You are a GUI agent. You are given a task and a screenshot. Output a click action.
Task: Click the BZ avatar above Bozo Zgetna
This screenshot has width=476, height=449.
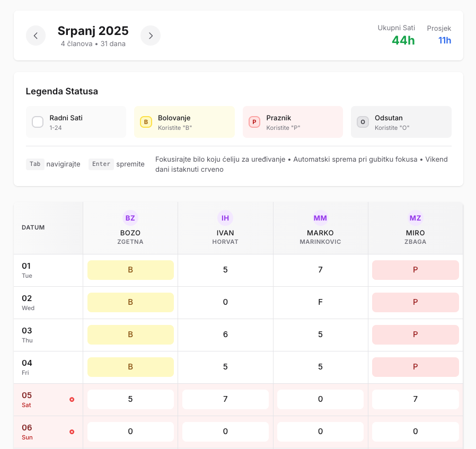[130, 218]
